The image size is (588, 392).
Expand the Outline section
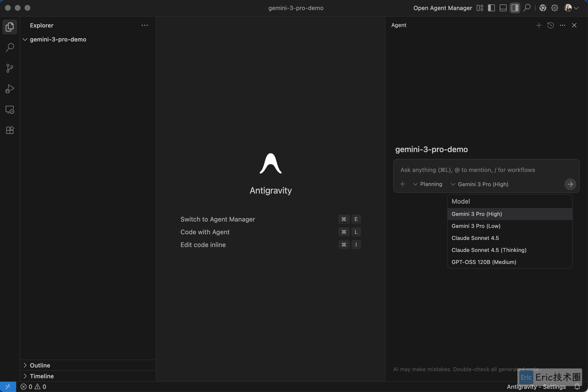pyautogui.click(x=40, y=365)
